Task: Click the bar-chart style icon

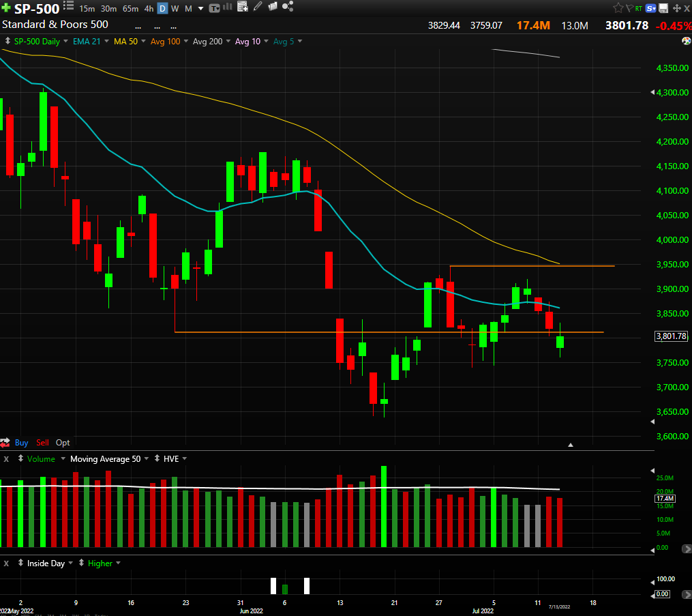Action: pos(228,7)
